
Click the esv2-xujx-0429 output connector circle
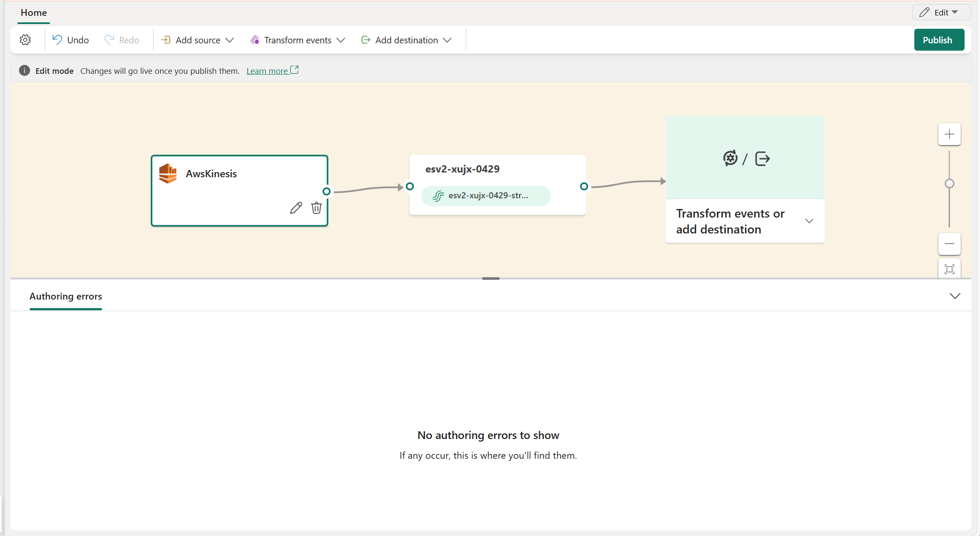pos(584,186)
